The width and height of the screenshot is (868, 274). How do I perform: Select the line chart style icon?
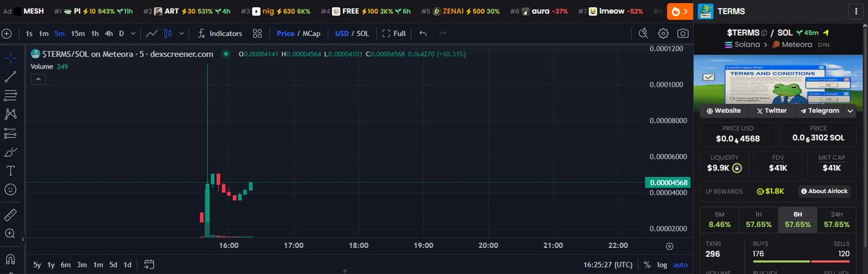pyautogui.click(x=152, y=33)
